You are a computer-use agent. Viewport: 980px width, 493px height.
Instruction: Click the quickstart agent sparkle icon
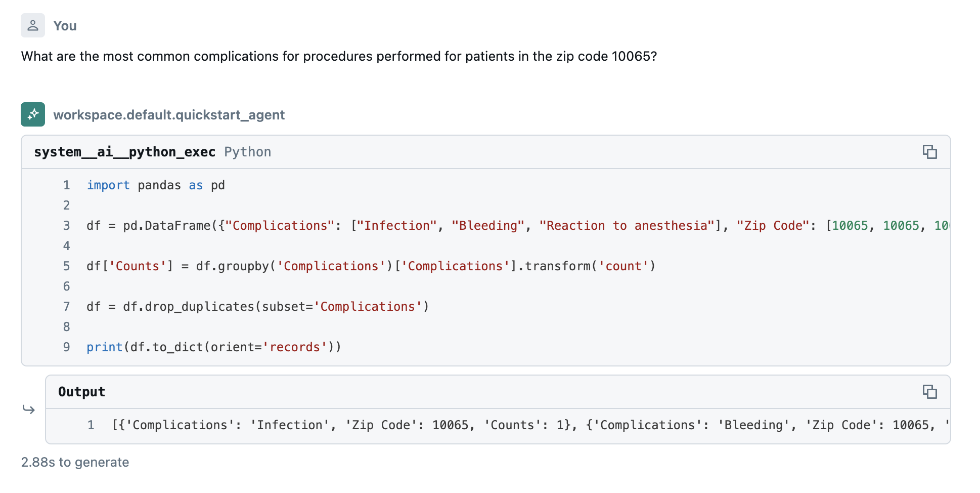(x=33, y=114)
